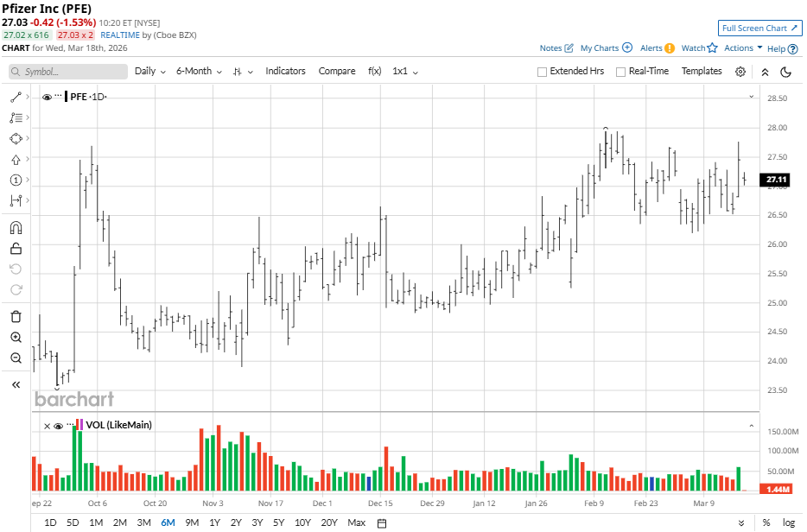Screen dimensions: 807x532
Task: Enable the Real-Time checkbox
Action: coord(620,72)
